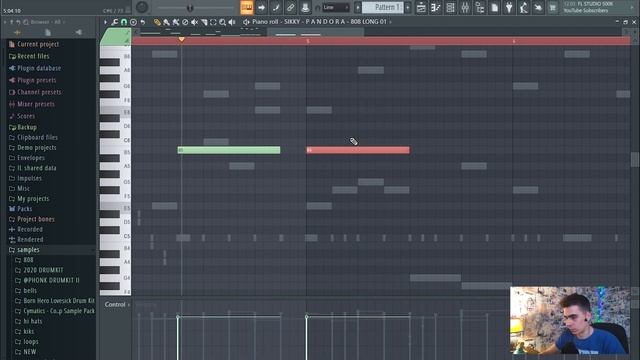This screenshot has height=360, width=640.
Task: Open the Playlist window icon
Action: pos(421,7)
